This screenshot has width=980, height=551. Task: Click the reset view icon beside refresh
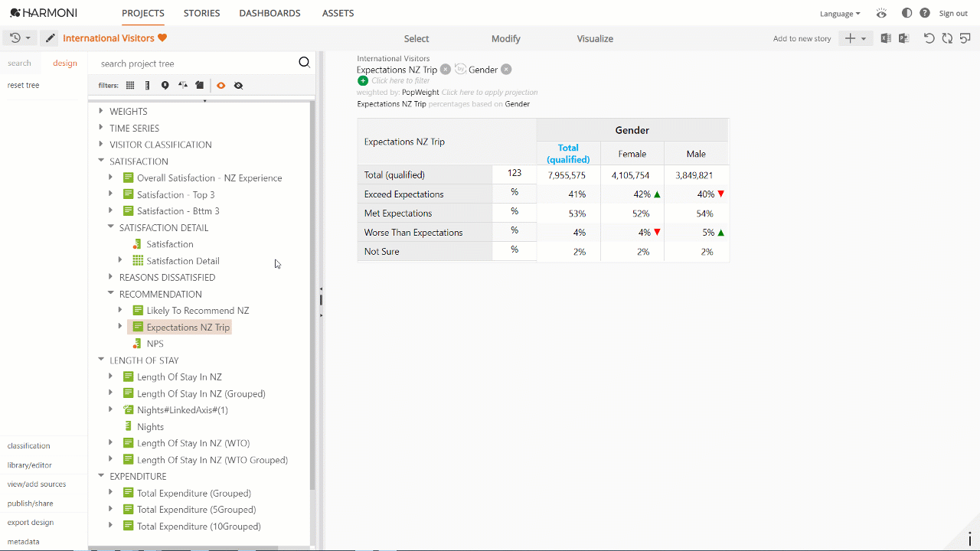965,38
